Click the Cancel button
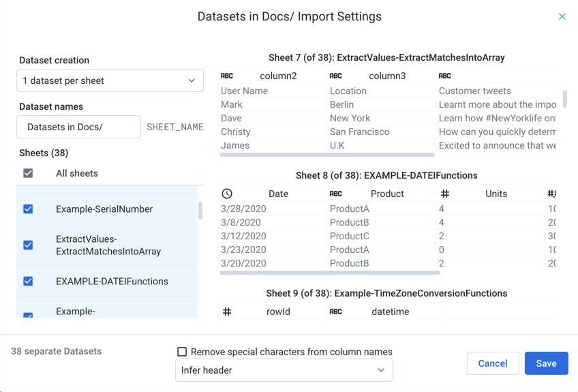Image resolution: width=578 pixels, height=392 pixels. [x=492, y=364]
